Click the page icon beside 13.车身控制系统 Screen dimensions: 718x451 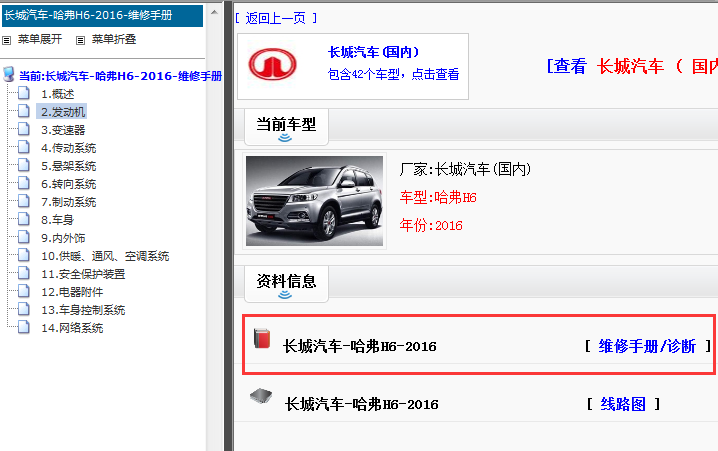[24, 310]
